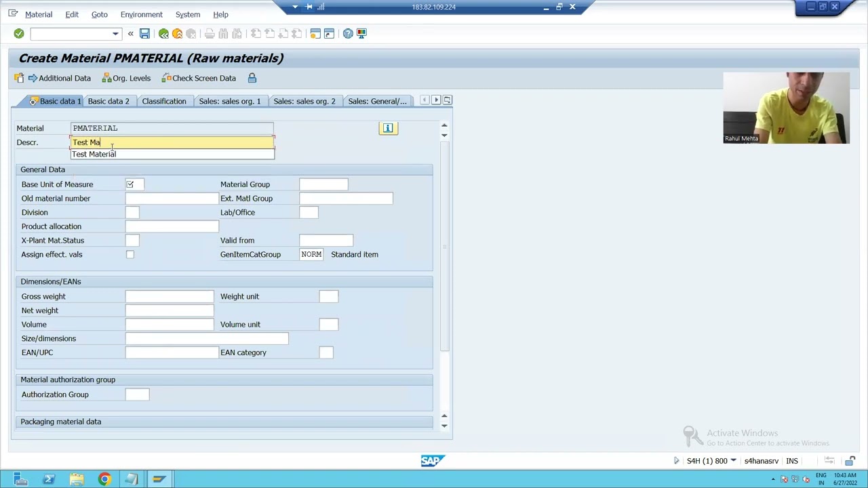Click the Find Next binoculars icon
The height and width of the screenshot is (488, 868).
[x=237, y=33]
